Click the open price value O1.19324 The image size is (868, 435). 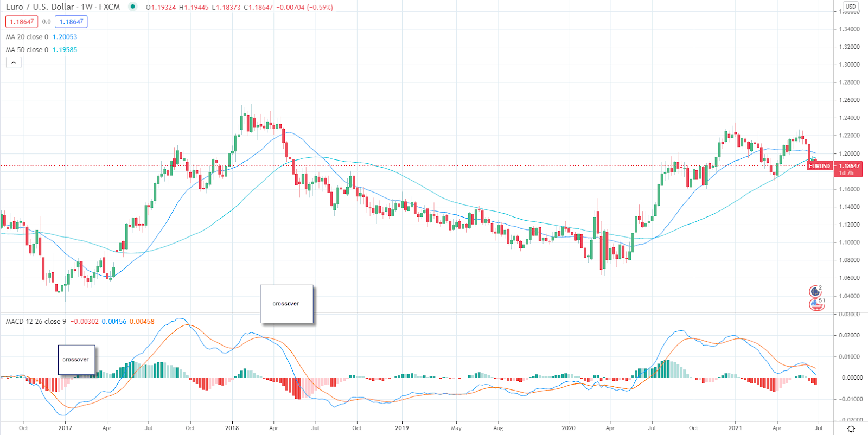[161, 8]
